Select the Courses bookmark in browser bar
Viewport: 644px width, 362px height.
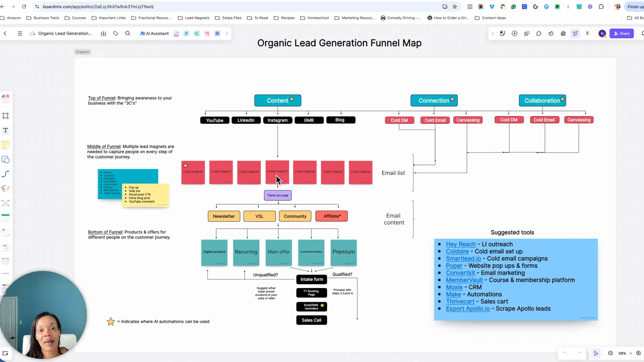point(79,18)
